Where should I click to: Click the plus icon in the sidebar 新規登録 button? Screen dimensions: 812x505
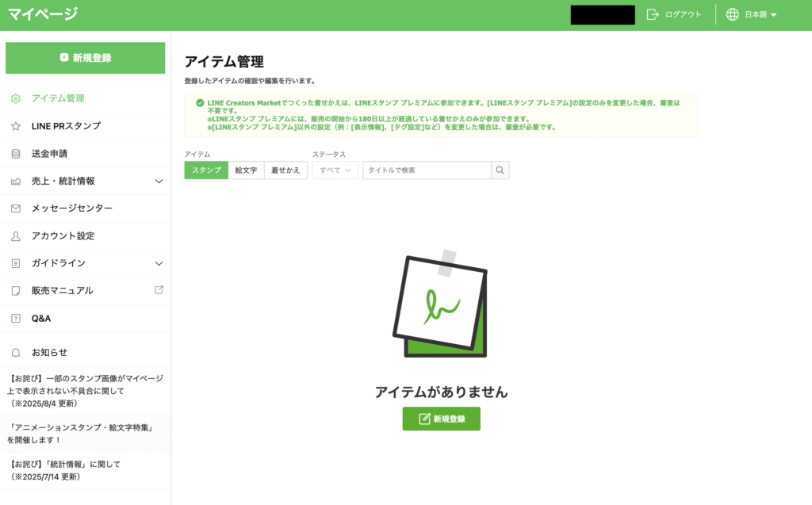64,58
